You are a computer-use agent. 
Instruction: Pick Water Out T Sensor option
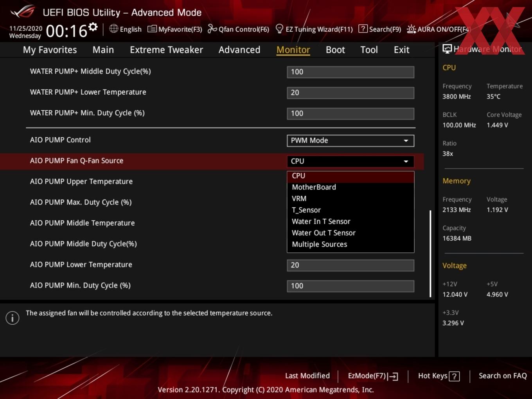click(350, 233)
